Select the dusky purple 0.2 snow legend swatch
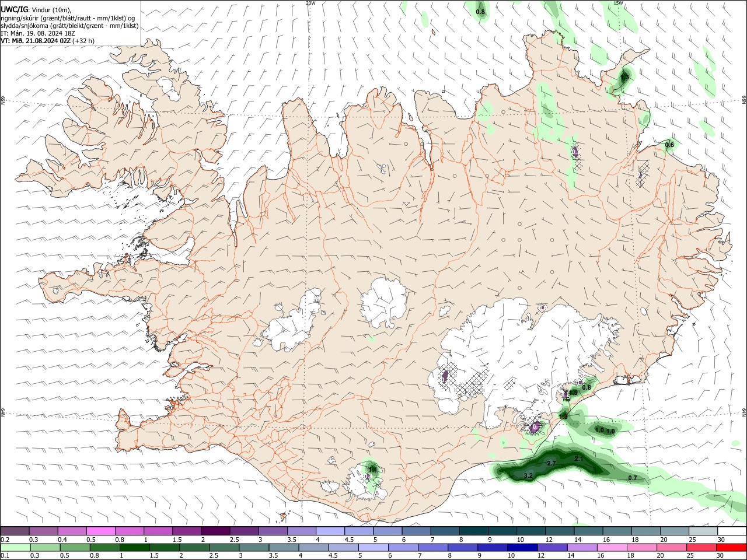This screenshot has width=747, height=560. point(15,531)
